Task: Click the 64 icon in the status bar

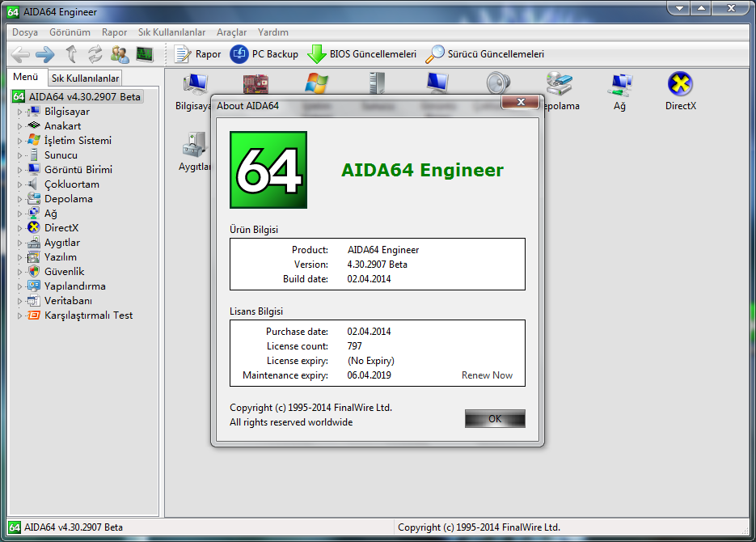Action: point(15,527)
